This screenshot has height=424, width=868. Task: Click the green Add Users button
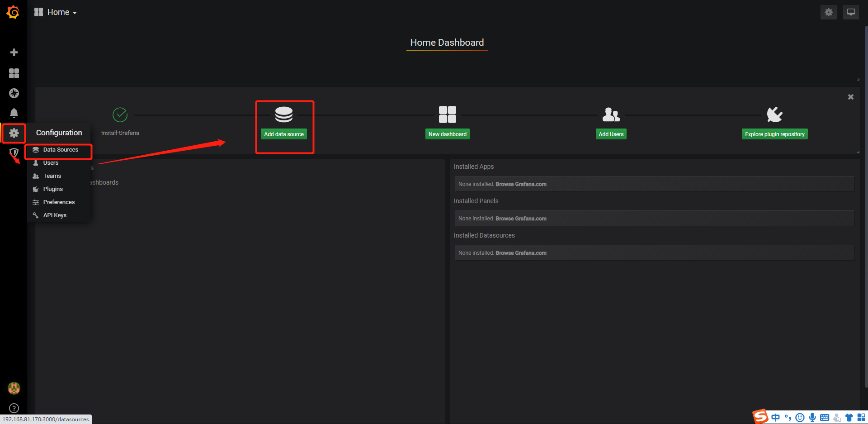click(x=611, y=134)
